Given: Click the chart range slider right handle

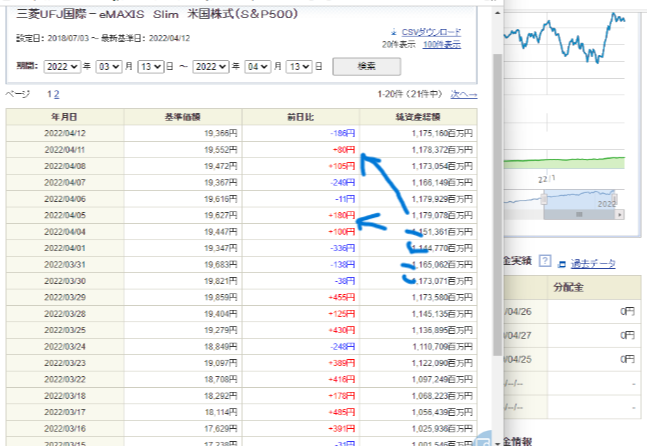Looking at the screenshot, I should pyautogui.click(x=614, y=197).
